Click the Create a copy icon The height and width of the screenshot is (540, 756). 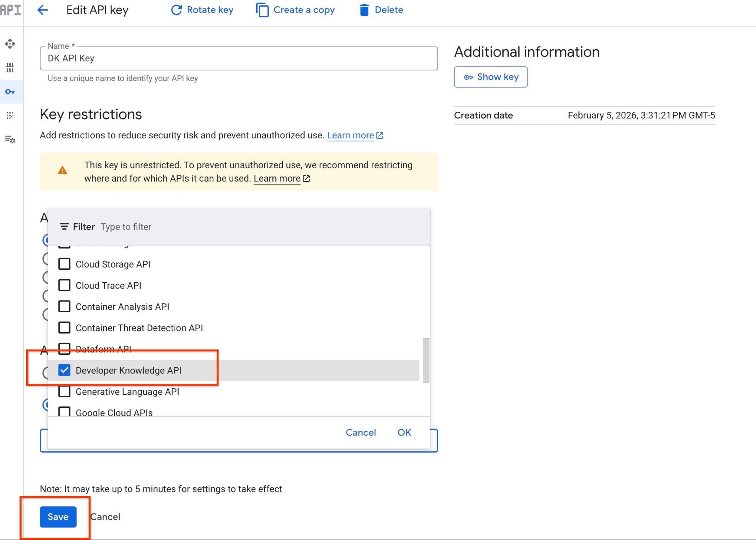pyautogui.click(x=262, y=10)
